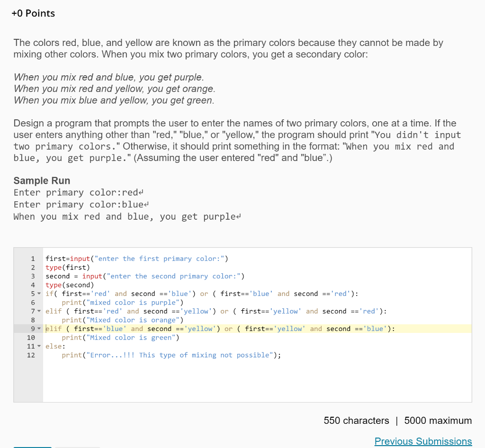This screenshot has height=448, width=485.
Task: Click the teal button at the bottom left
Action: 32,447
